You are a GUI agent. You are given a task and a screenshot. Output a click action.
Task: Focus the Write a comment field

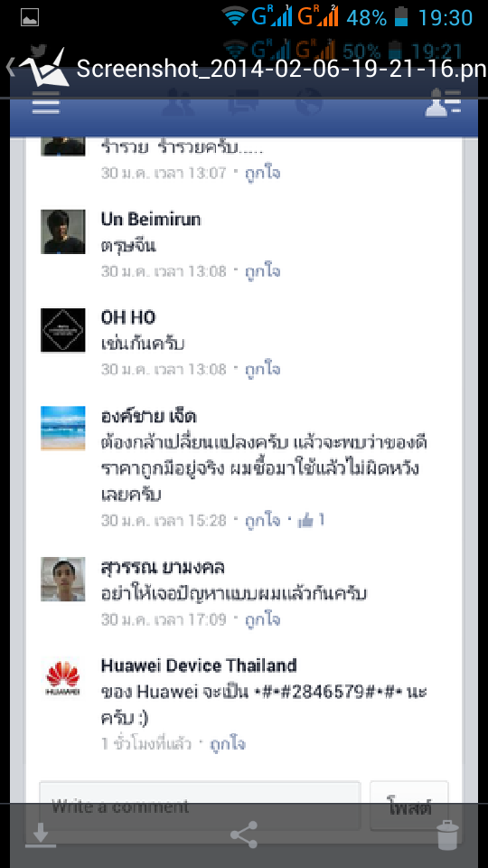tap(200, 807)
